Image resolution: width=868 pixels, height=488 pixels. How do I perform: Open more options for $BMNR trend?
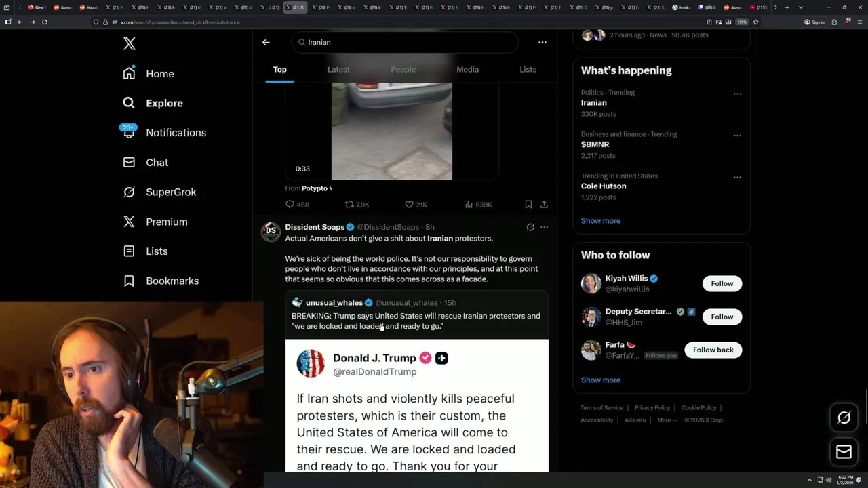(737, 135)
